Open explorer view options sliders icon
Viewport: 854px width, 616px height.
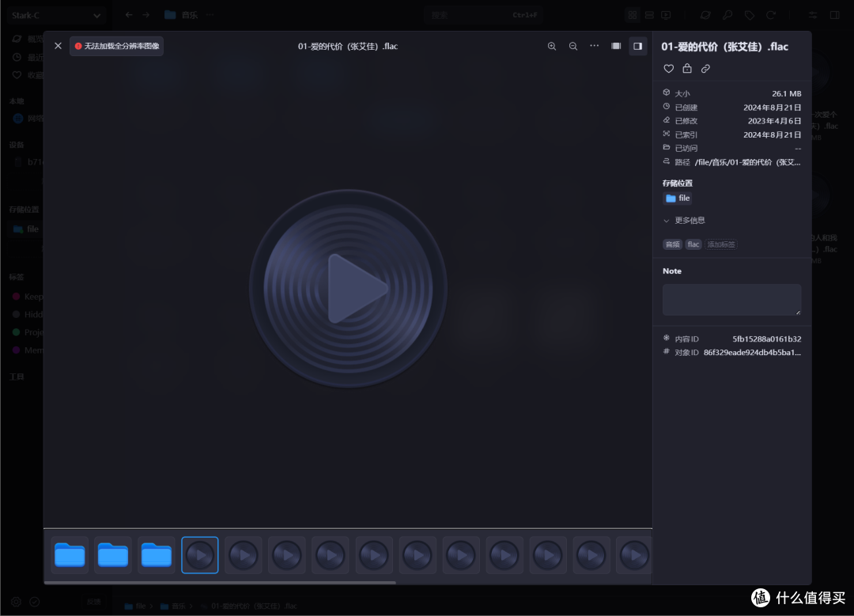click(813, 15)
